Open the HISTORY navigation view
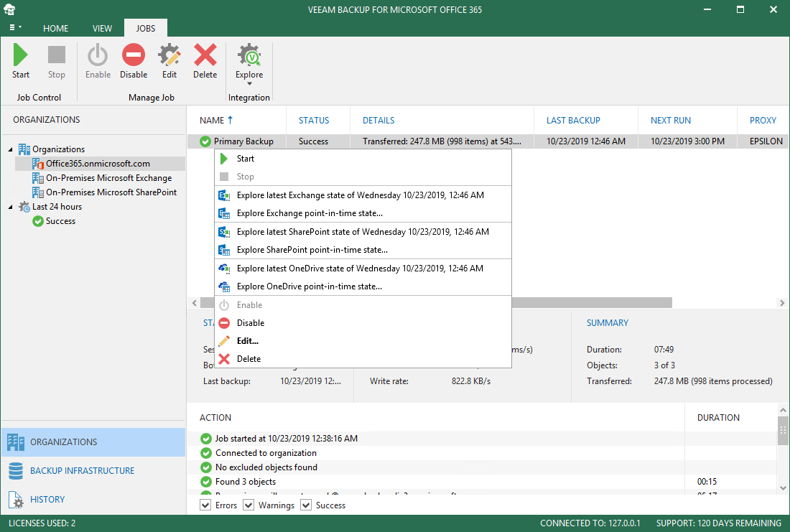Image resolution: width=790 pixels, height=532 pixels. [x=93, y=500]
